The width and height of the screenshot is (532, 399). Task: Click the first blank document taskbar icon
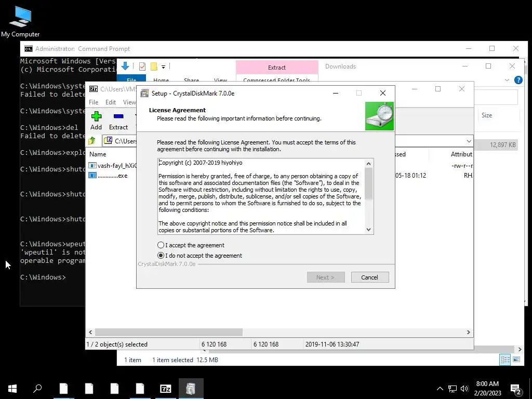click(x=63, y=389)
